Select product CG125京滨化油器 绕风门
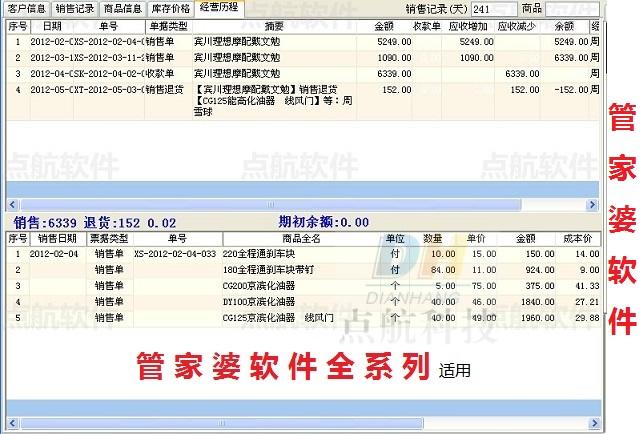 [x=278, y=318]
